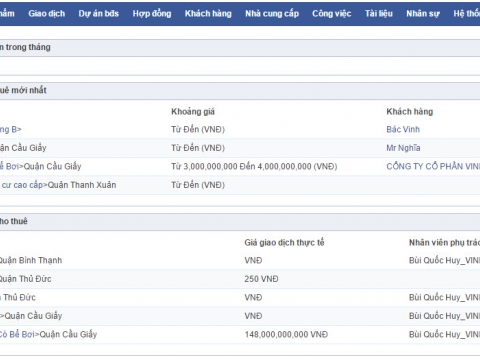
Task: Open the Hợp đồng menu
Action: pyautogui.click(x=152, y=14)
